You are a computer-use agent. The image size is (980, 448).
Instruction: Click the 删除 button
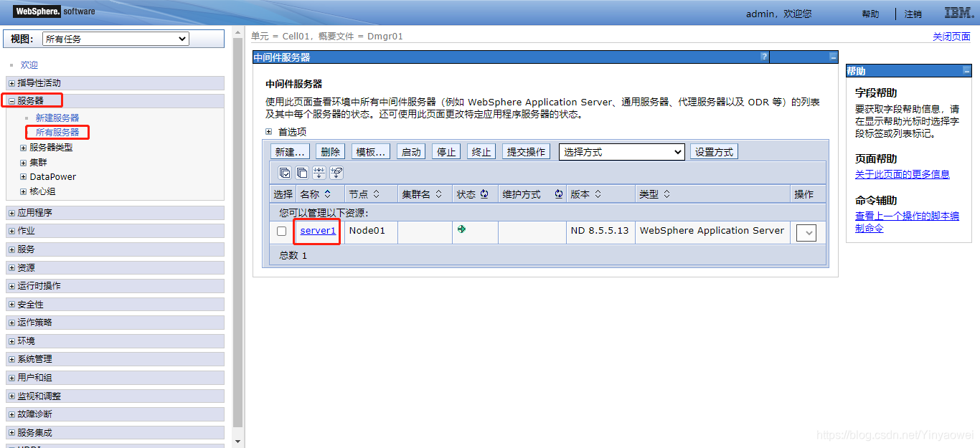(331, 152)
